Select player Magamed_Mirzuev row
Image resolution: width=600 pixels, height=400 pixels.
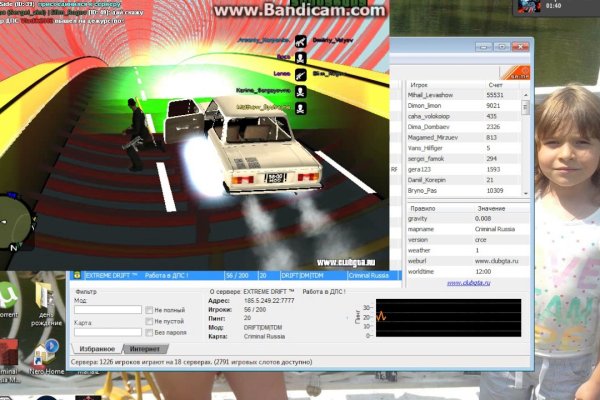[x=464, y=137]
